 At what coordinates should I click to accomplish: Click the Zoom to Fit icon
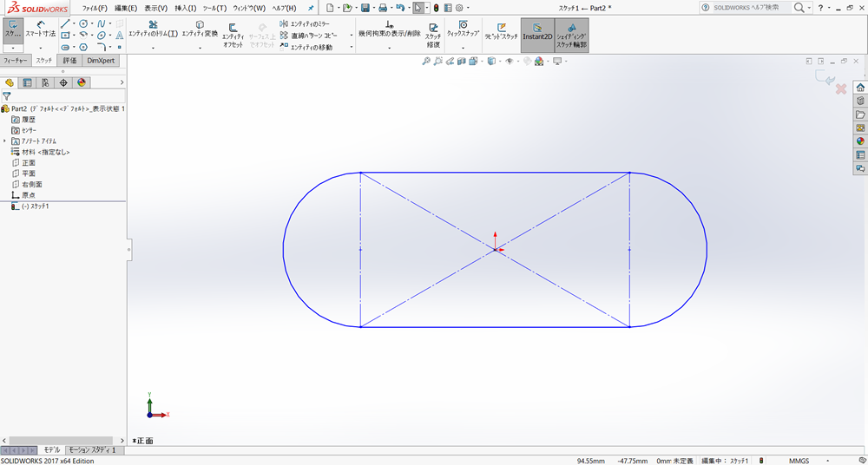point(425,62)
